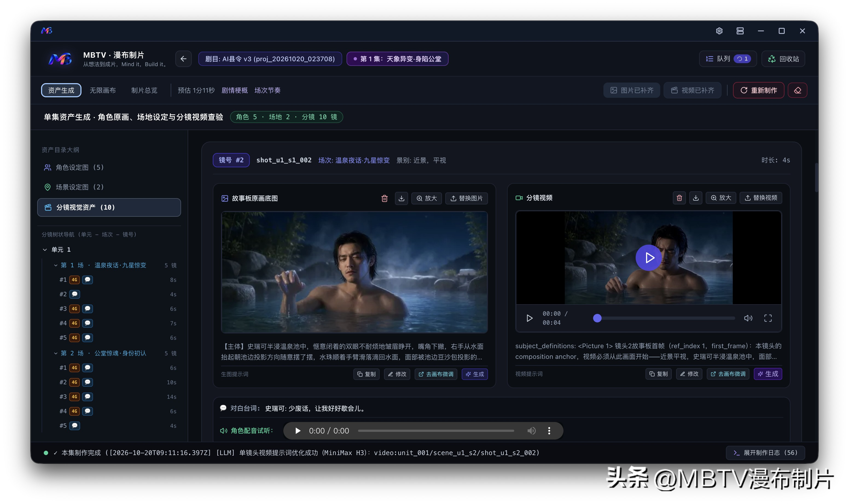
Task: Switch to the 制片总览 tab
Action: pos(144,90)
